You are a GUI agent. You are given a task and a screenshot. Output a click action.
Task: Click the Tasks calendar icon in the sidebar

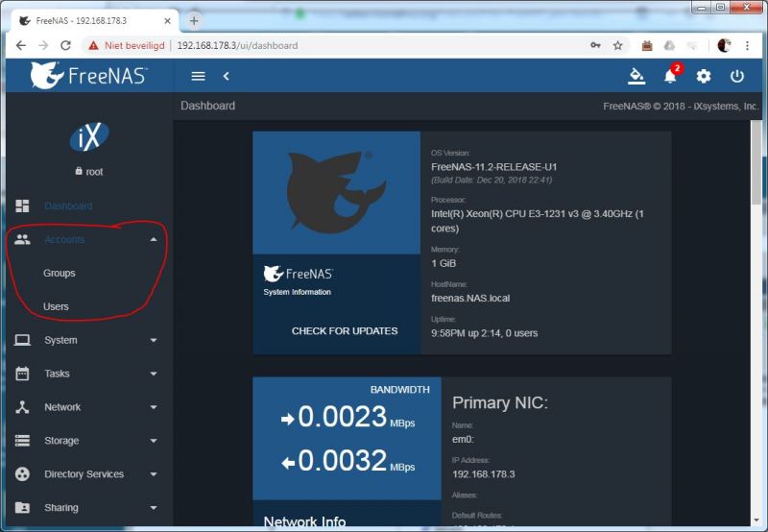tap(22, 374)
